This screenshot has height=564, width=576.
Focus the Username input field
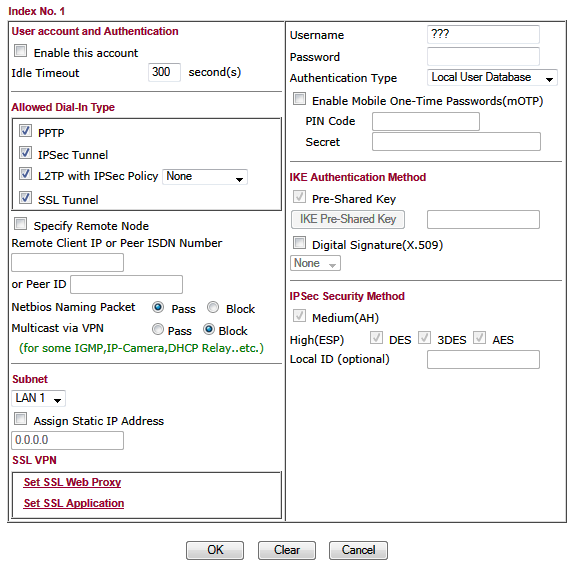click(x=483, y=35)
